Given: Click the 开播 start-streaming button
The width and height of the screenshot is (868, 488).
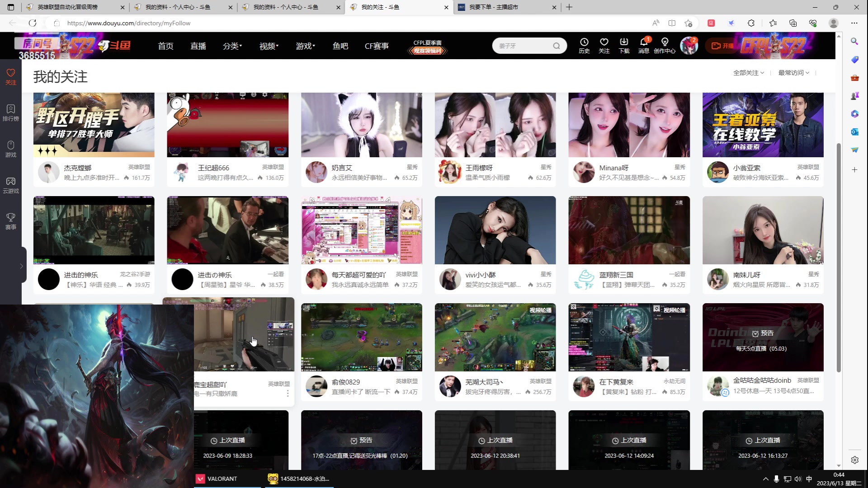Looking at the screenshot, I should point(722,46).
